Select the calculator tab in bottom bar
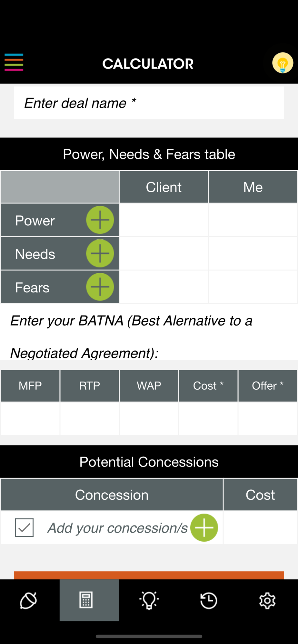Screen dimensions: 298x644 tap(89, 600)
